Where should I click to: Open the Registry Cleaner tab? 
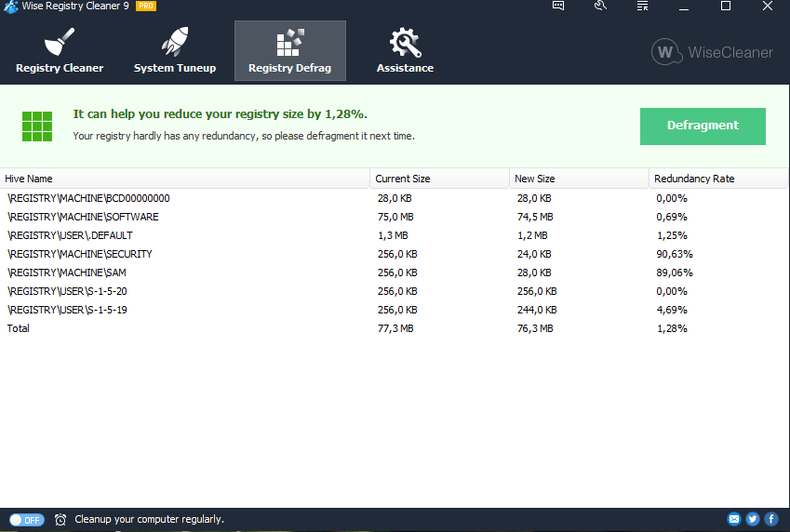point(60,51)
